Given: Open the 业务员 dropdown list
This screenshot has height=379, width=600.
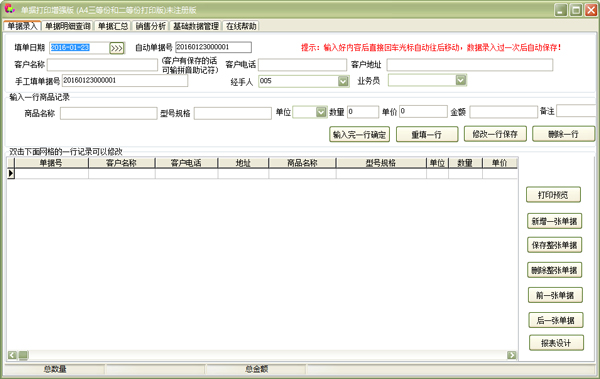Looking at the screenshot, I should pyautogui.click(x=461, y=80).
